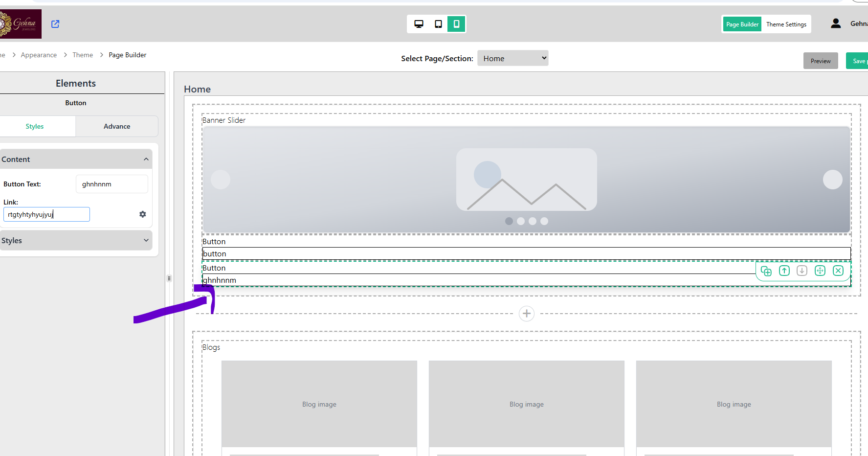Select first Blog image placeholder
Screen dimensions: 868x456
[319, 404]
